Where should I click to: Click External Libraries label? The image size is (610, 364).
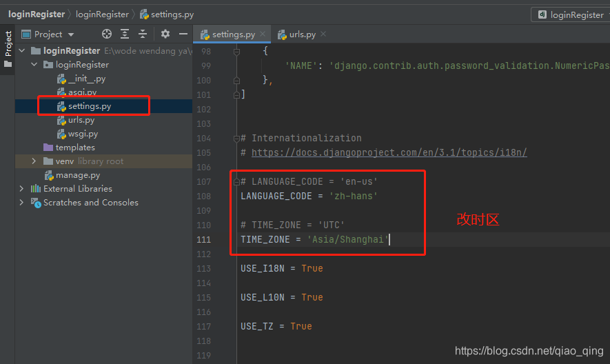tap(78, 188)
